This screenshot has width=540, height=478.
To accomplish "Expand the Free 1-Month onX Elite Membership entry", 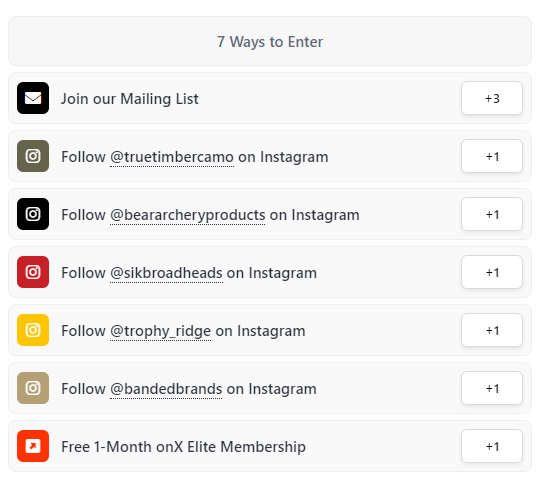I will tap(270, 446).
